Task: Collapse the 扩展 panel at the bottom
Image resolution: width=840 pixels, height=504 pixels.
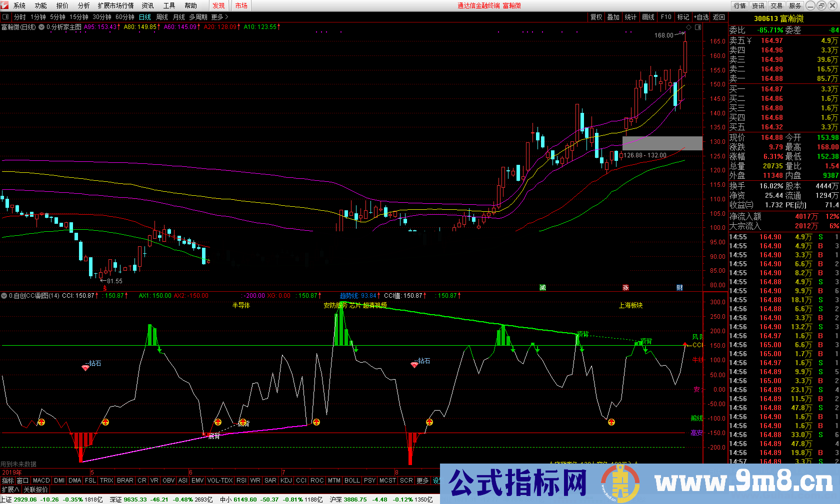Action: tap(10, 490)
